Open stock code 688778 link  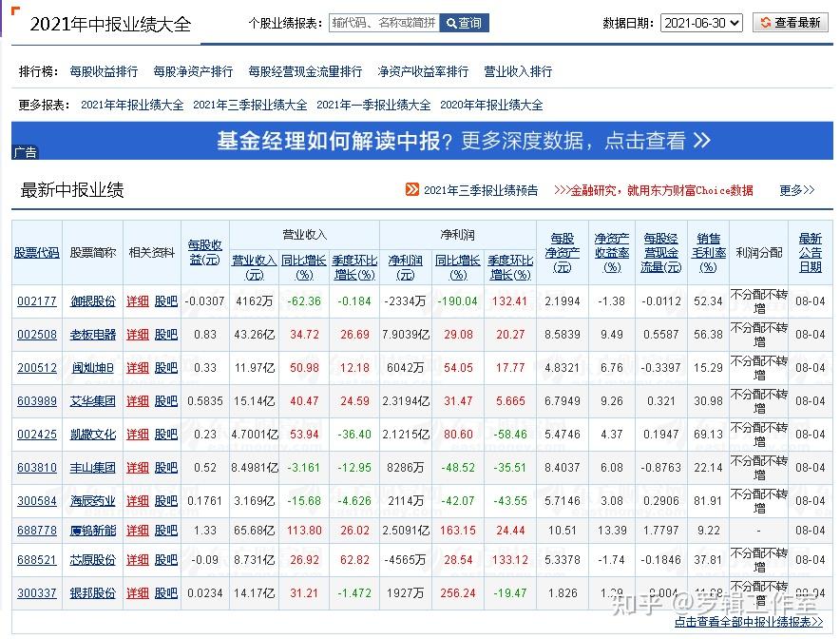[x=37, y=531]
